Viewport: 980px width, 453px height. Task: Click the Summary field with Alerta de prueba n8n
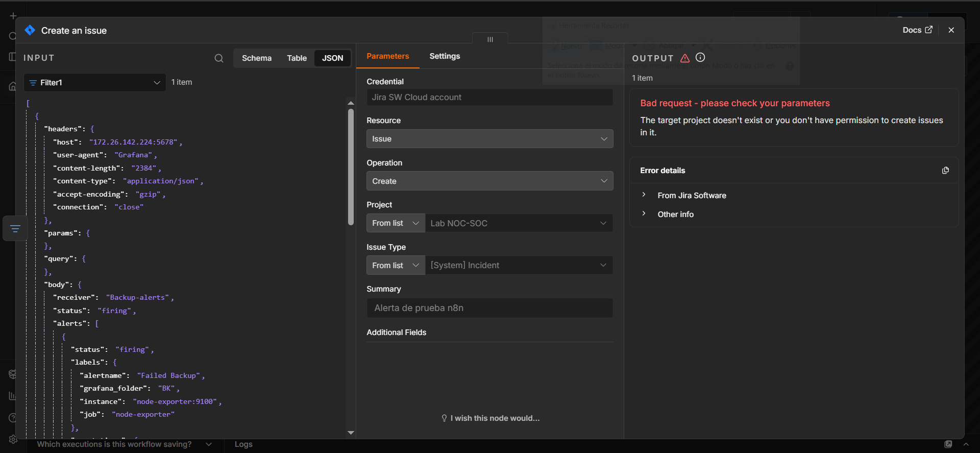(x=490, y=308)
